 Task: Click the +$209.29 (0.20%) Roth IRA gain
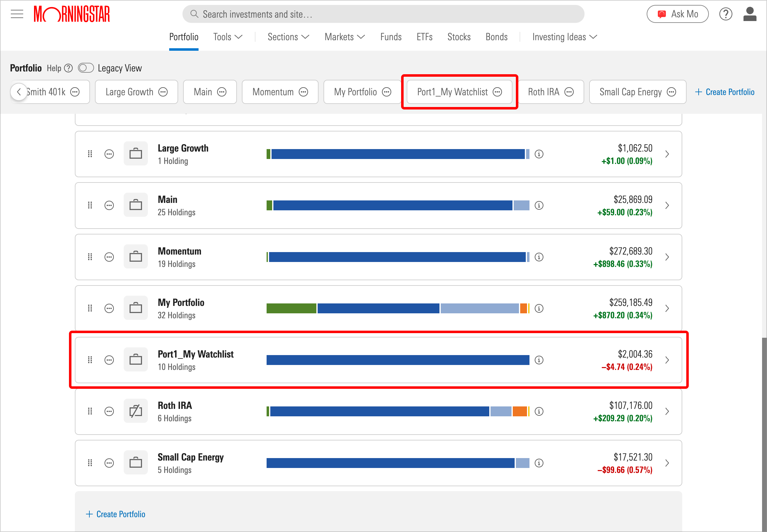pos(623,418)
